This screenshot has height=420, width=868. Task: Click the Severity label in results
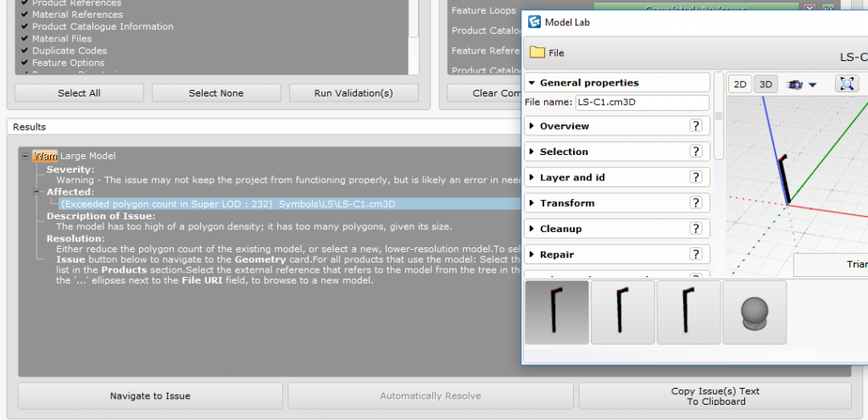(70, 169)
